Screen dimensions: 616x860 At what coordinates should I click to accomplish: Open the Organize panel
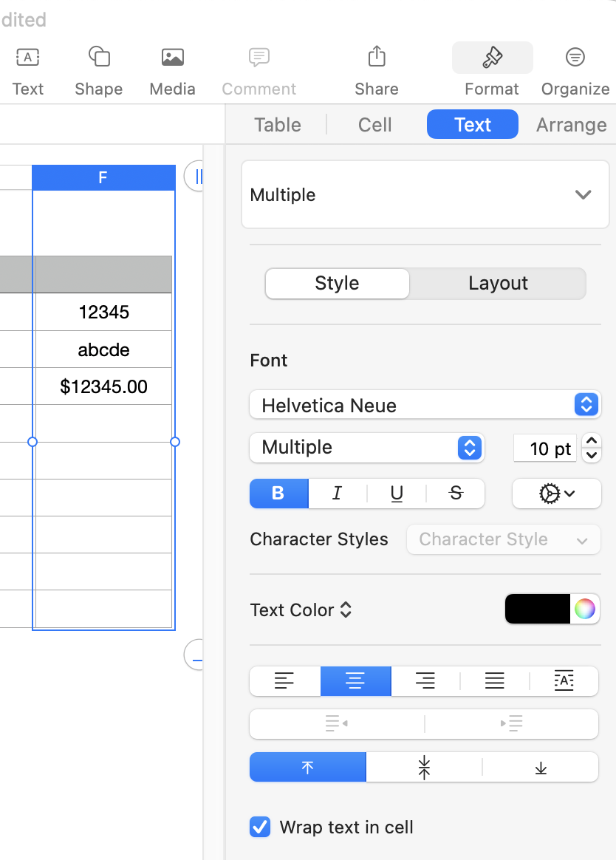click(575, 66)
